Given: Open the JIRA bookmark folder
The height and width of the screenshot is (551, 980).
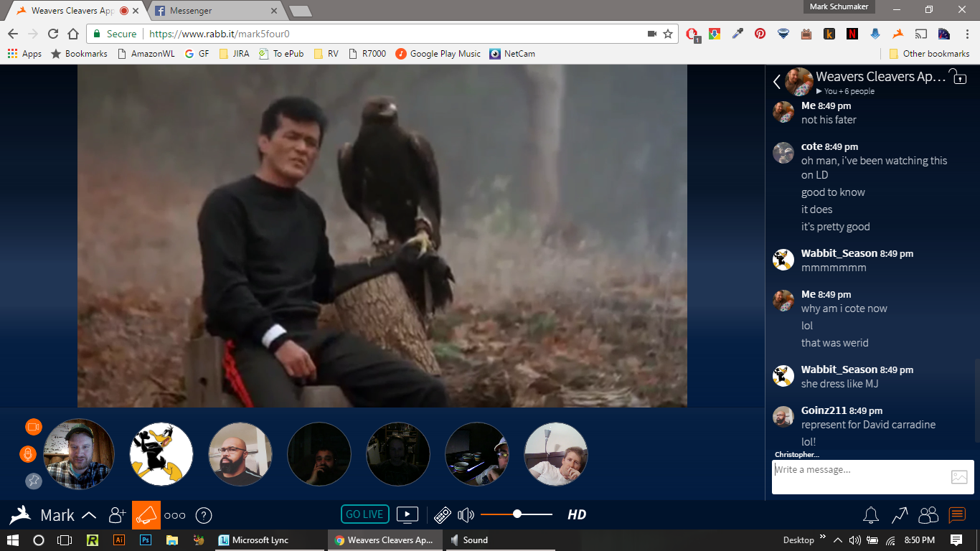Looking at the screenshot, I should [234, 54].
